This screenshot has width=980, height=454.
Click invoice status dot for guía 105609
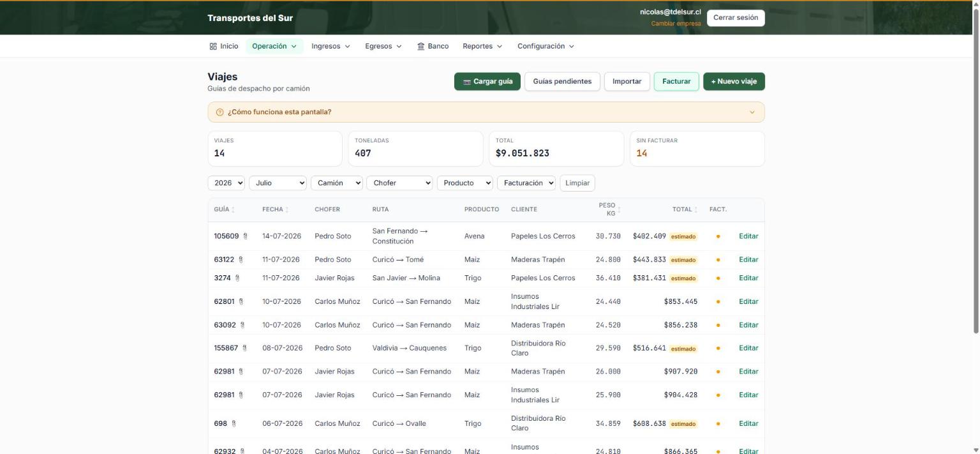pos(718,236)
